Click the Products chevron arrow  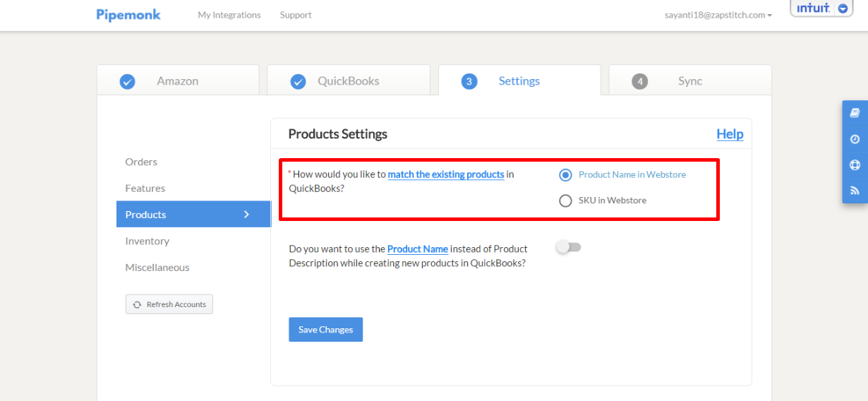[247, 214]
